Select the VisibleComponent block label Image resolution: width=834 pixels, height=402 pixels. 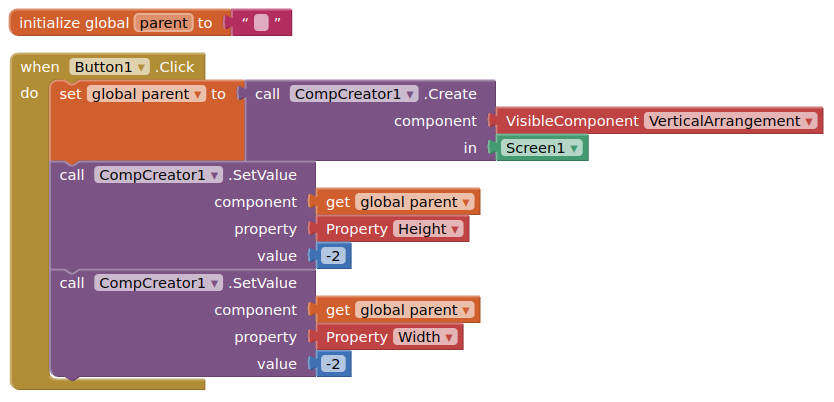[x=572, y=121]
